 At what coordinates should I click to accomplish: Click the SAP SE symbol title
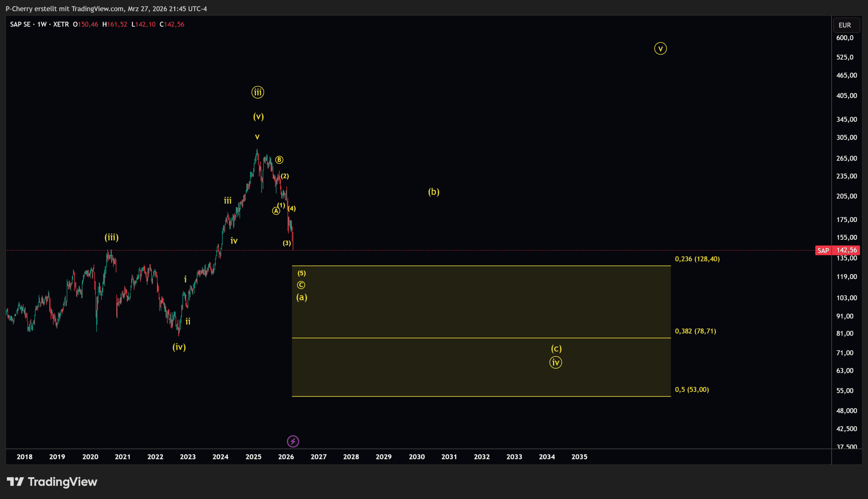click(20, 24)
